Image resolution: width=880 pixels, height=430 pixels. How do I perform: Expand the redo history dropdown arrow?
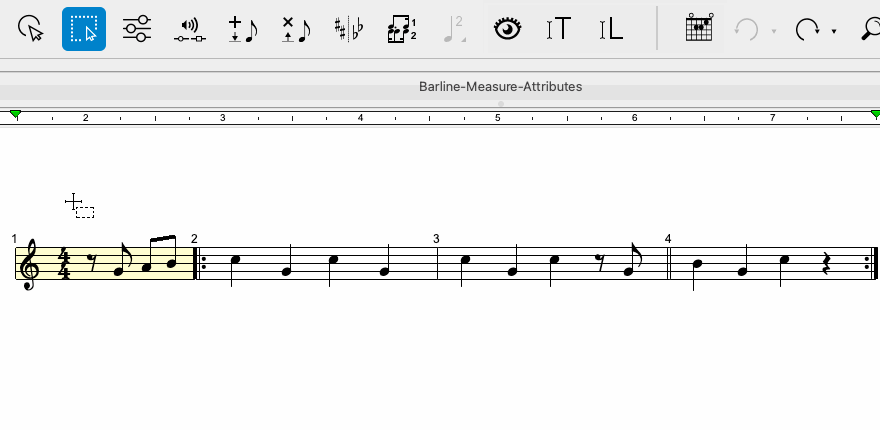click(834, 31)
